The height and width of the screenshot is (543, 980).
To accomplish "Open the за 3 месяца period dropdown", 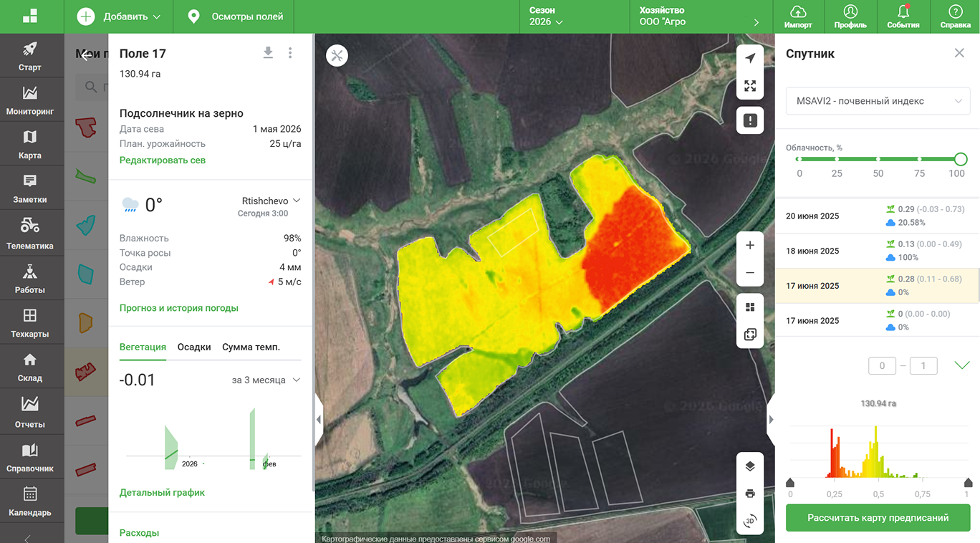I will point(266,380).
